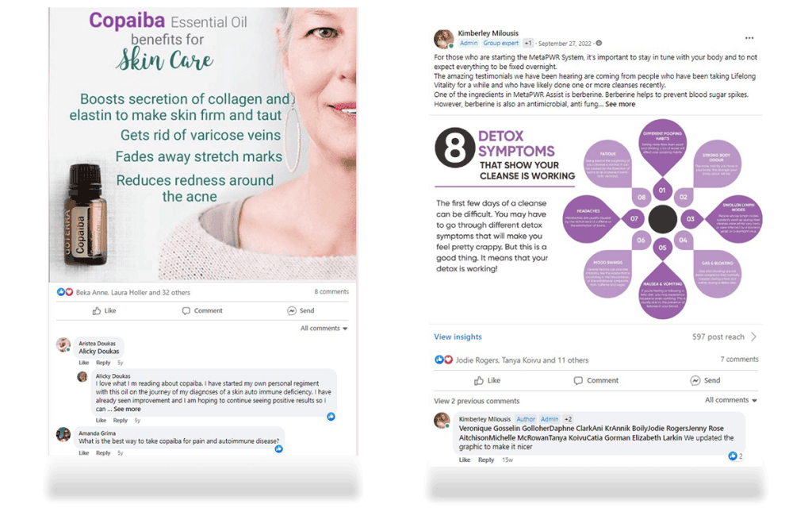Click the Comment bubble icon on Copaiba post

click(186, 311)
